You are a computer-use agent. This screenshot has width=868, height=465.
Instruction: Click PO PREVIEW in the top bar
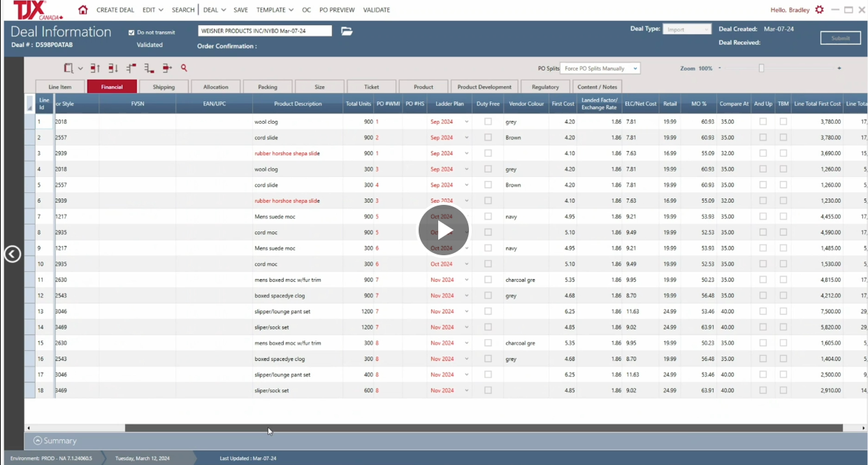(x=337, y=10)
